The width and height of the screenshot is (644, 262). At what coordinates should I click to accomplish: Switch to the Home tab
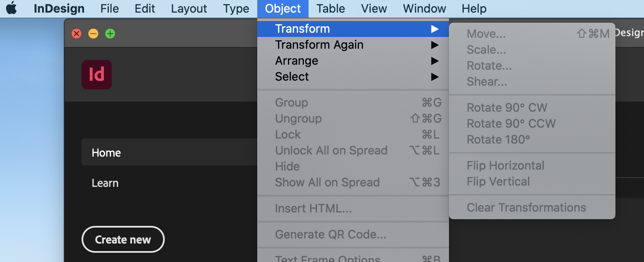pyautogui.click(x=106, y=153)
